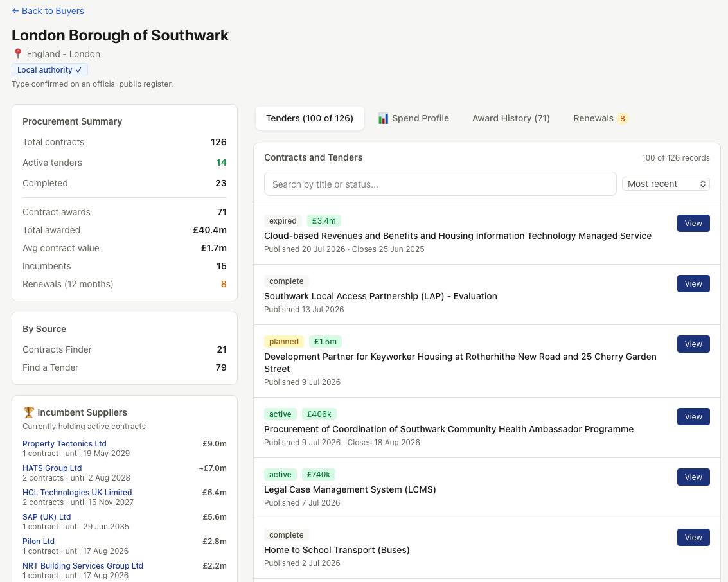Image resolution: width=728 pixels, height=582 pixels.
Task: View the Cloud-based Revenues and Benefits tender
Action: (x=693, y=224)
